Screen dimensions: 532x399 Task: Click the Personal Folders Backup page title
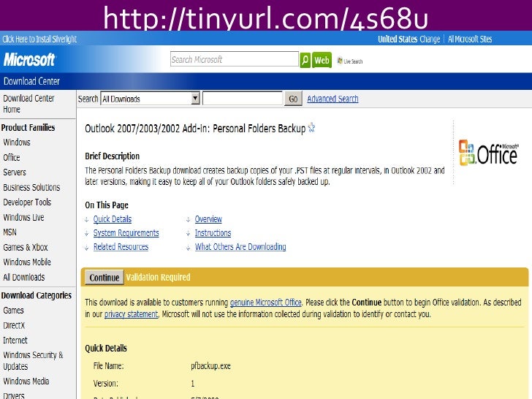point(195,129)
